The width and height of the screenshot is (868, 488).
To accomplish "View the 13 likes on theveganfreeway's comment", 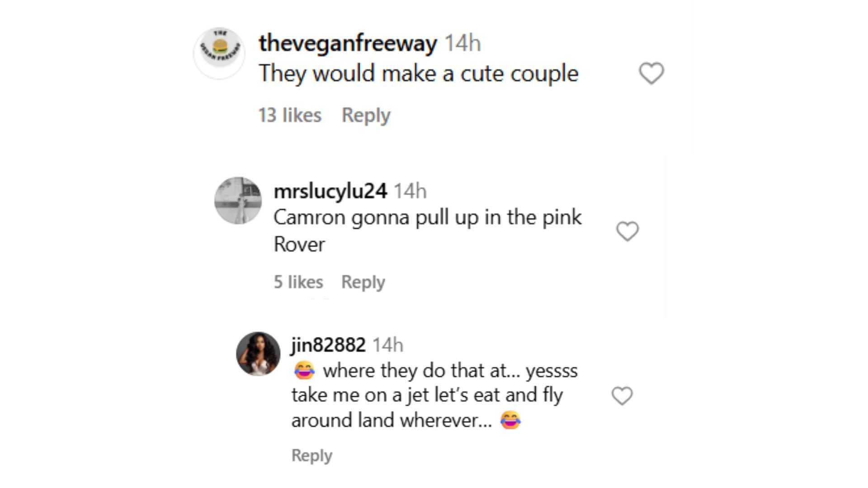I will tap(290, 115).
